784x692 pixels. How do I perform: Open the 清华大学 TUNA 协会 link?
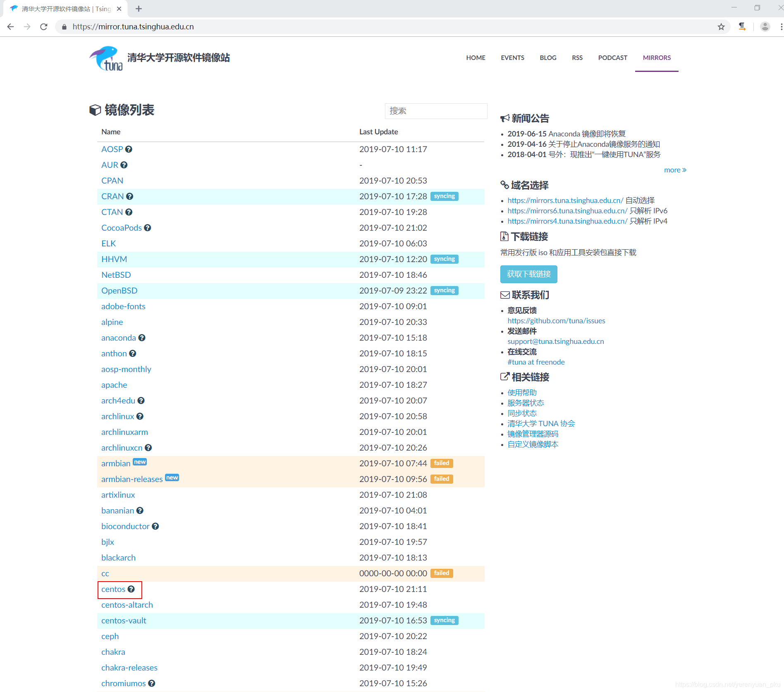coord(541,424)
